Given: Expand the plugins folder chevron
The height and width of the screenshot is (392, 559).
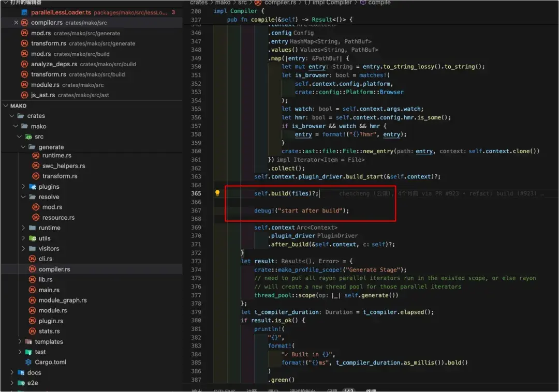Looking at the screenshot, I should coord(23,187).
